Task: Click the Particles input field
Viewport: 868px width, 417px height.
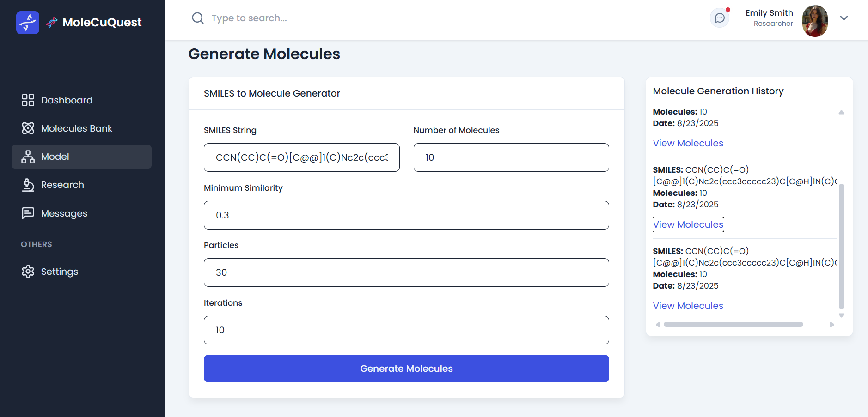Action: coord(406,272)
